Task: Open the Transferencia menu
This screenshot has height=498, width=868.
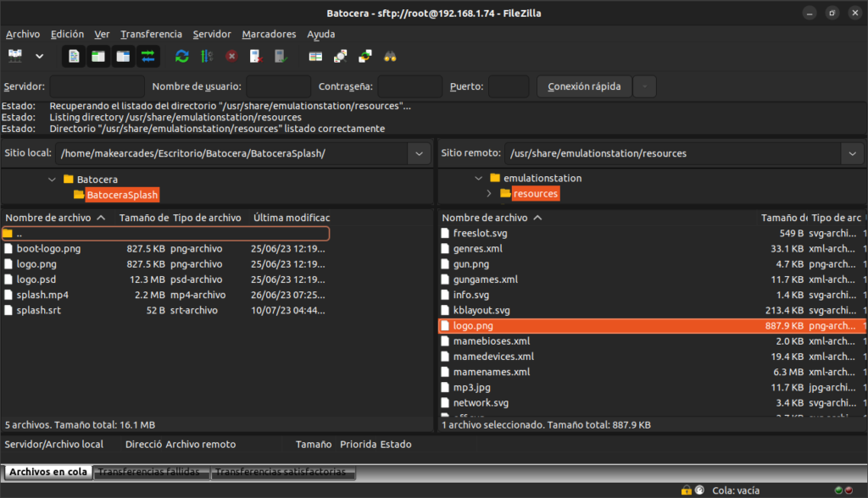Action: (x=151, y=35)
